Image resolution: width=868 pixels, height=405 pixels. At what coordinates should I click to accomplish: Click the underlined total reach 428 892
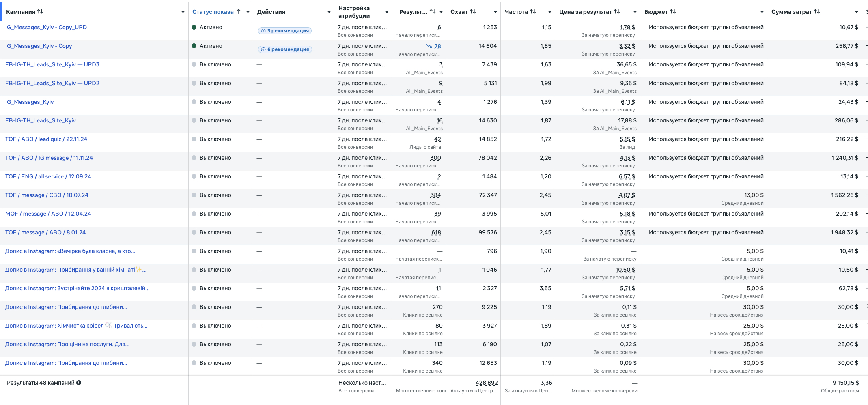click(x=486, y=383)
